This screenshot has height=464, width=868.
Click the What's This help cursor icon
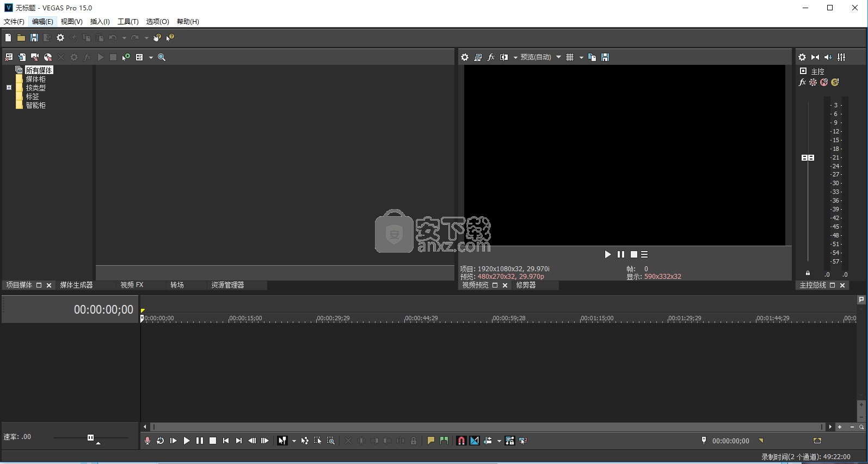[x=170, y=38]
